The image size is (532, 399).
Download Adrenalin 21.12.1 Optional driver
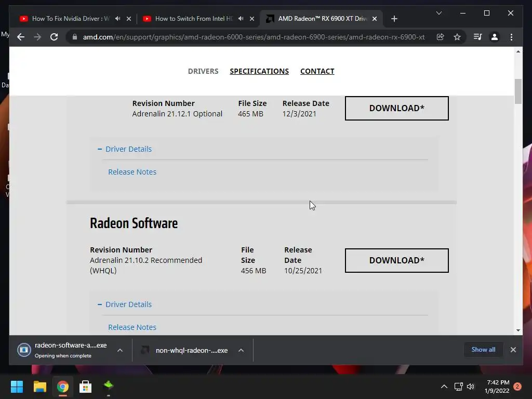[x=396, y=108]
